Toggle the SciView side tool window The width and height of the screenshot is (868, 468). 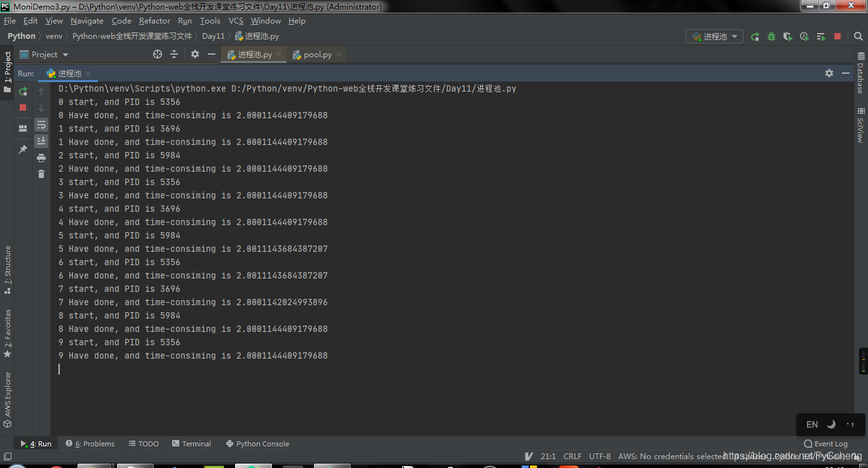860,125
